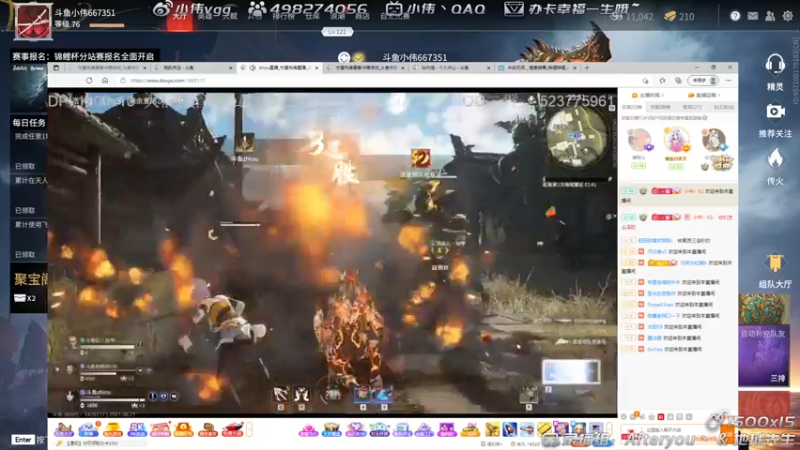
Task: Click the browser address bar
Action: point(378,81)
